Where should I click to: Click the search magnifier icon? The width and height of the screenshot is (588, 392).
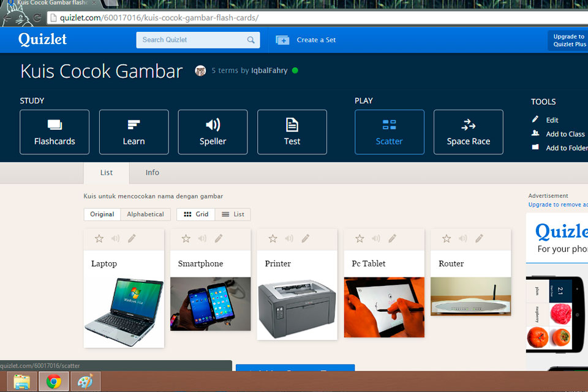(251, 40)
